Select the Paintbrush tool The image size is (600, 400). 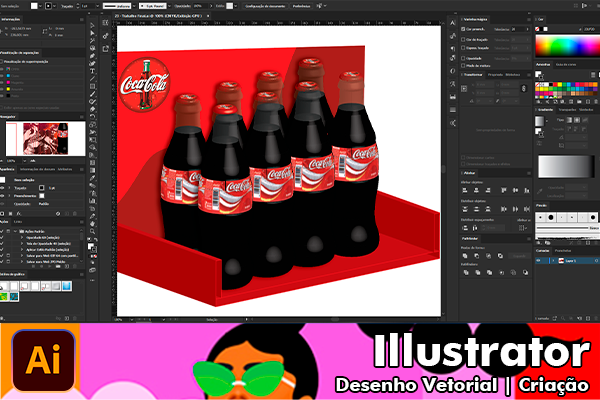(92, 94)
